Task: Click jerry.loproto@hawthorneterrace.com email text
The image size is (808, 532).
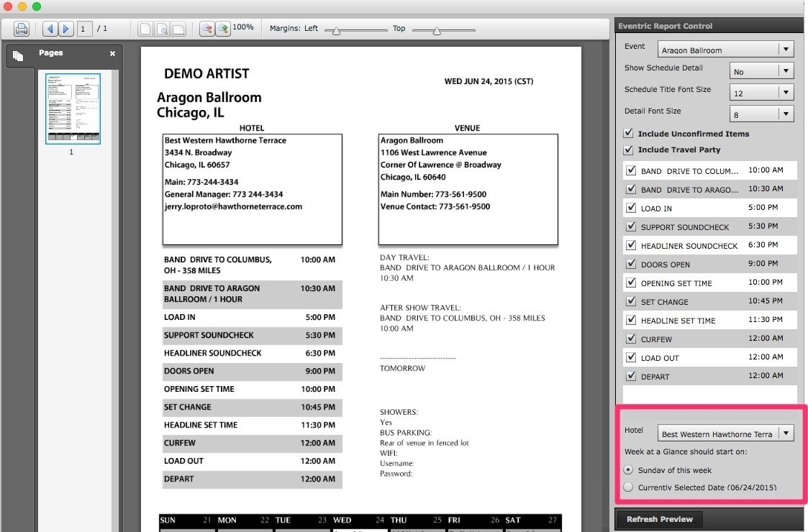Action: click(233, 206)
